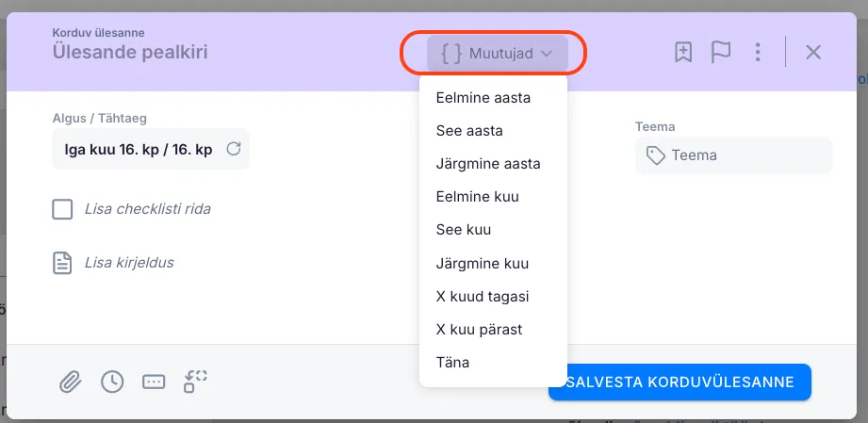Click the paperclip attachment icon

coord(71,382)
